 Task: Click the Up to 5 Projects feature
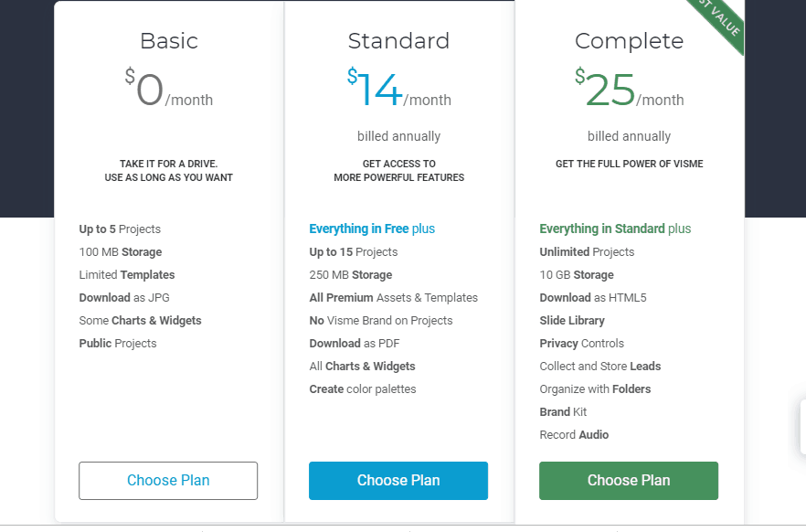(x=120, y=229)
